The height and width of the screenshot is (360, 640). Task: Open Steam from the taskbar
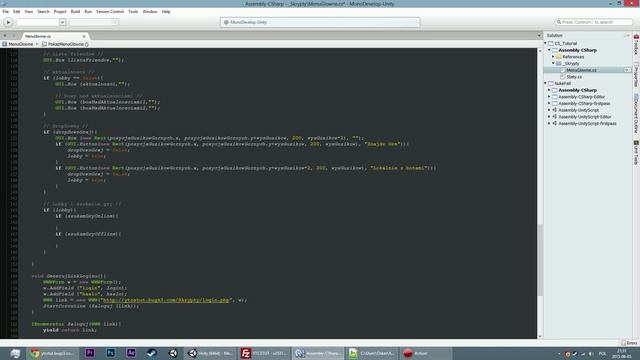[151, 353]
